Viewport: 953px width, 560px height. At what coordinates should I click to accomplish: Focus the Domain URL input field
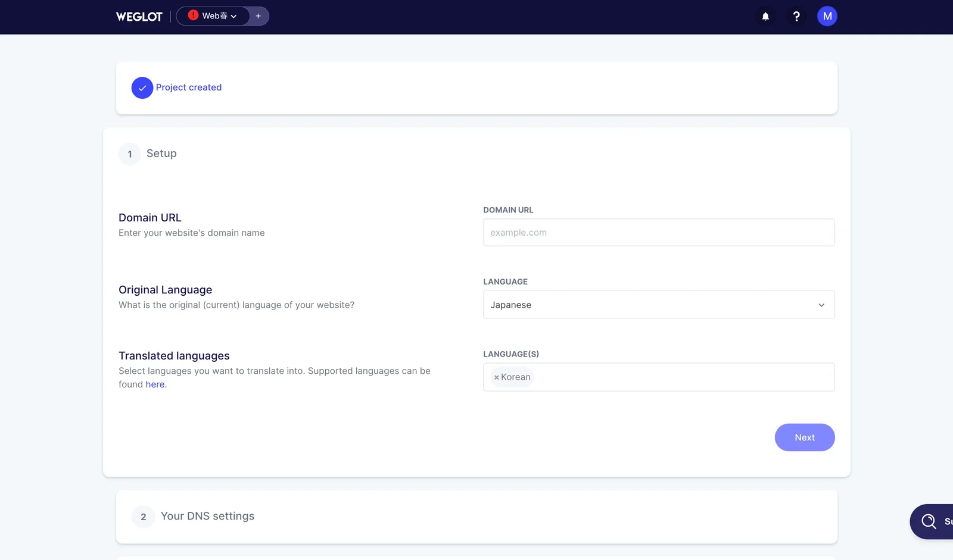[659, 233]
